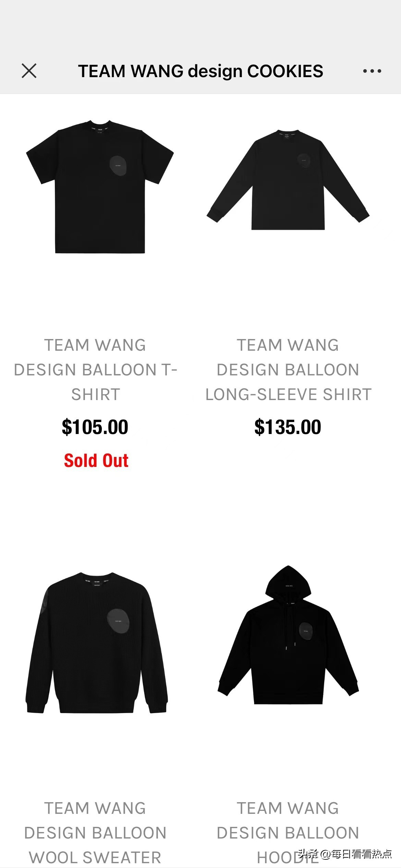Open the BALLOON LONG-SLEEVE SHIRT title link
401x868 pixels.
[x=288, y=370]
